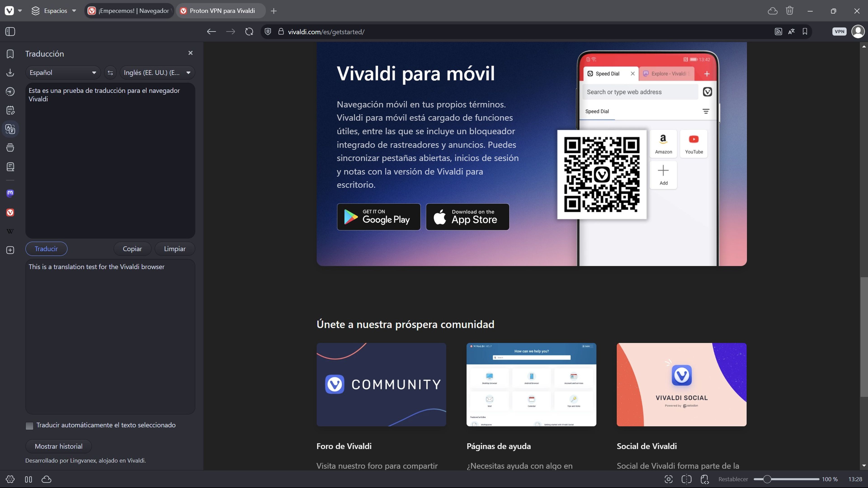Open the Bookmarks panel in the sidebar
868x488 pixels.
pyautogui.click(x=10, y=53)
